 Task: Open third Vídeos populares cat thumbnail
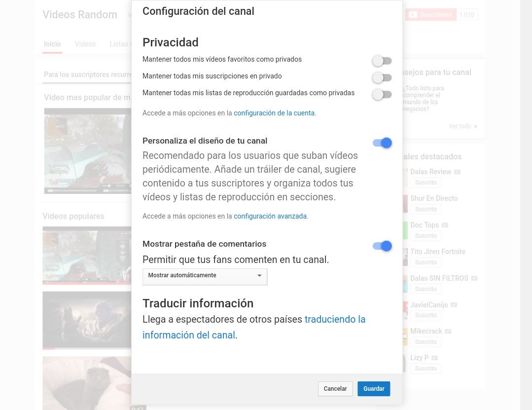click(87, 383)
